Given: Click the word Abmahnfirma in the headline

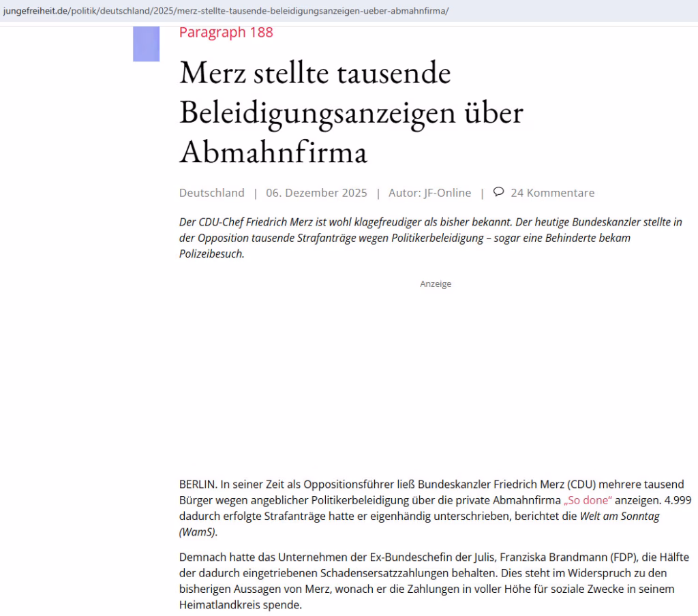Looking at the screenshot, I should 273,152.
